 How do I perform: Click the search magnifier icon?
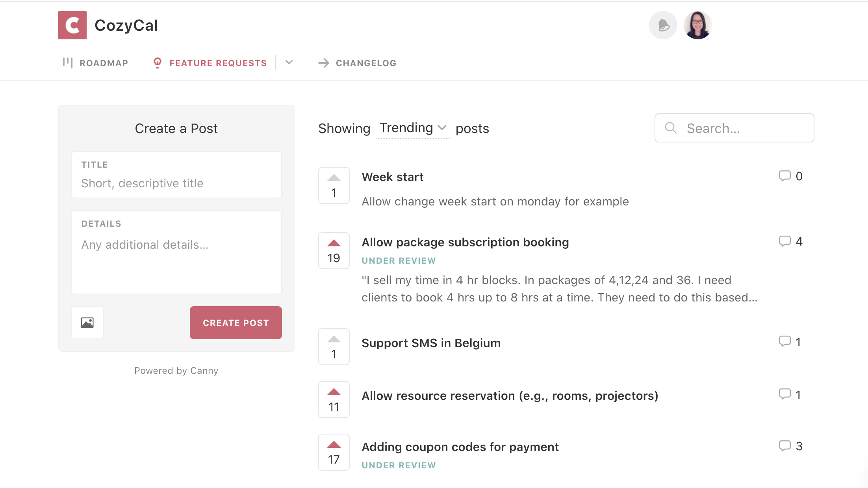pyautogui.click(x=671, y=128)
